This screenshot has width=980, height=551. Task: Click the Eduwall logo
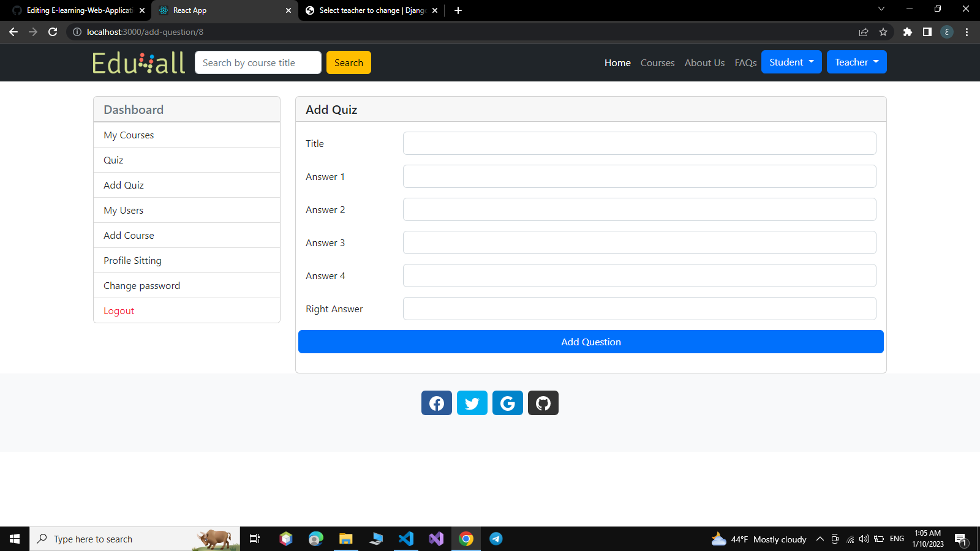138,62
